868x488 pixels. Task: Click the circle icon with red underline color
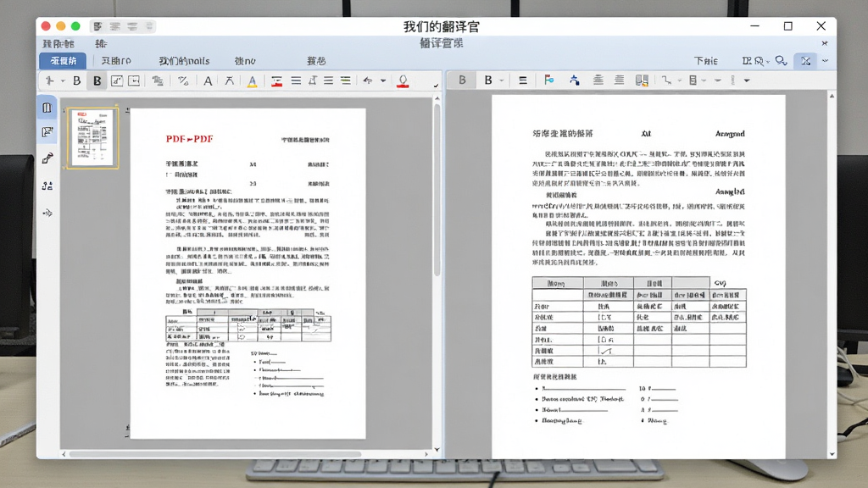point(403,80)
